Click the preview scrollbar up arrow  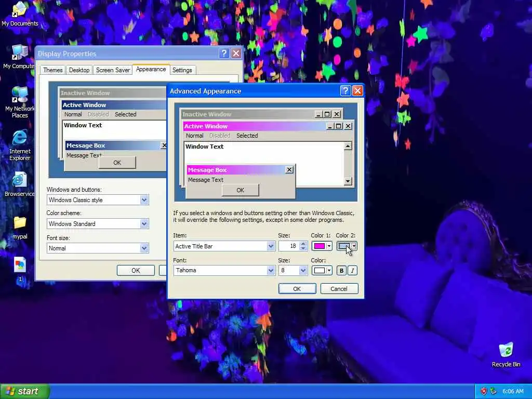pos(348,146)
